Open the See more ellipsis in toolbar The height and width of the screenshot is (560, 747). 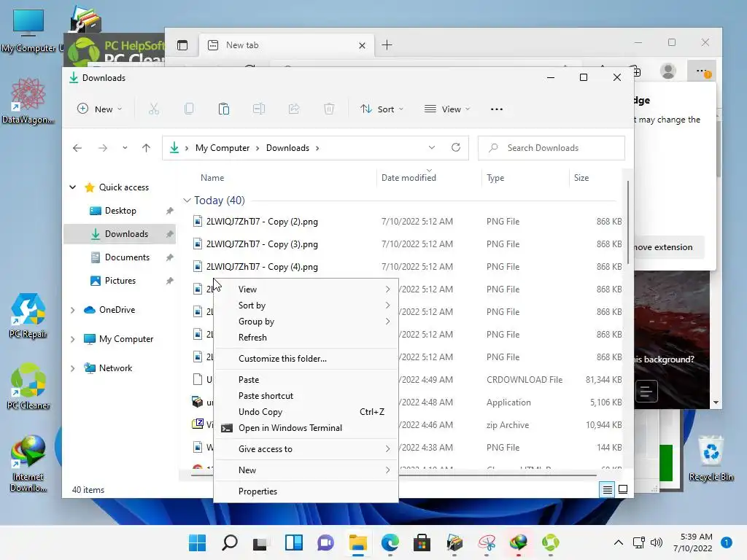click(496, 109)
